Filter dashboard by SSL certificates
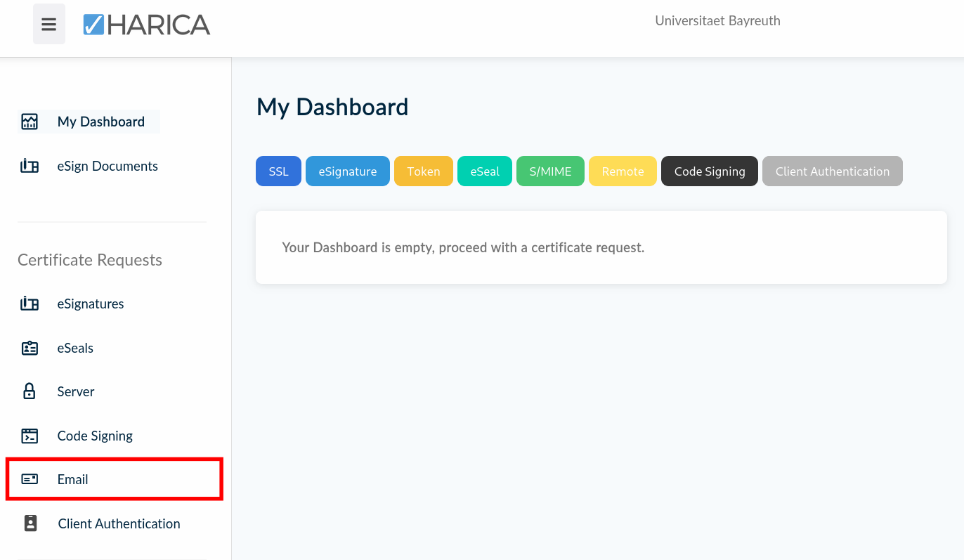Viewport: 964px width, 560px height. 278,171
